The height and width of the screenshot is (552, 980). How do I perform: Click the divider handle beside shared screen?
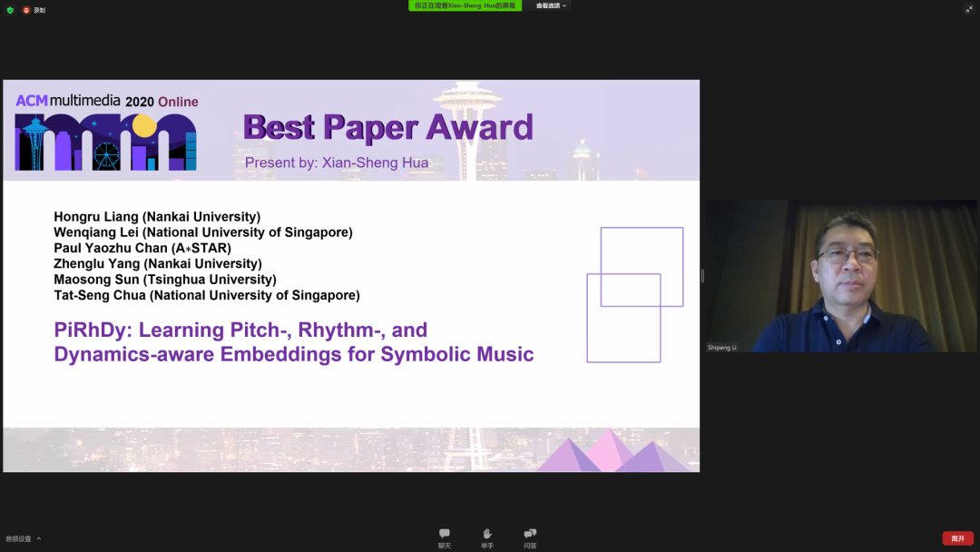pyautogui.click(x=702, y=276)
